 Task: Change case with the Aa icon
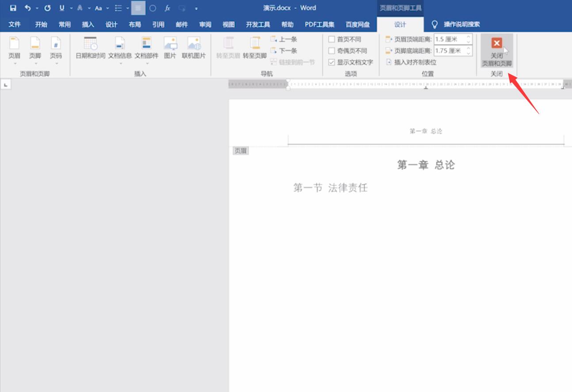coord(98,8)
